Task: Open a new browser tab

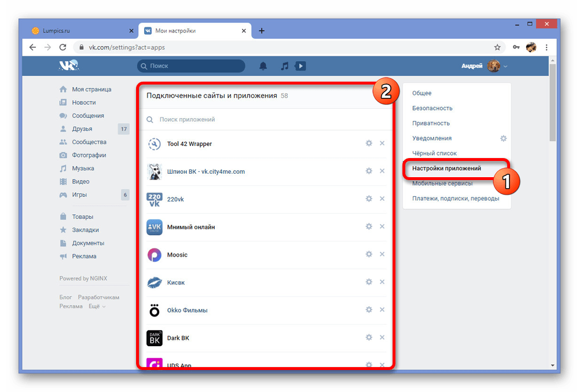Action: (262, 31)
